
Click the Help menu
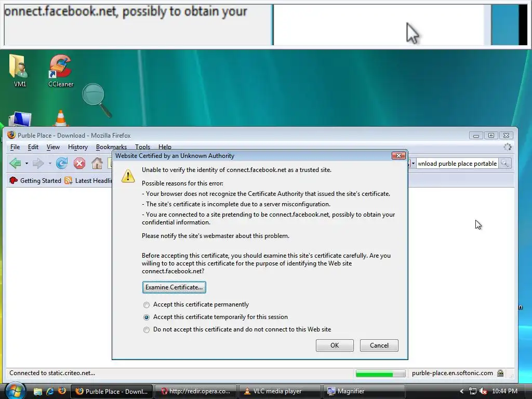click(x=165, y=147)
